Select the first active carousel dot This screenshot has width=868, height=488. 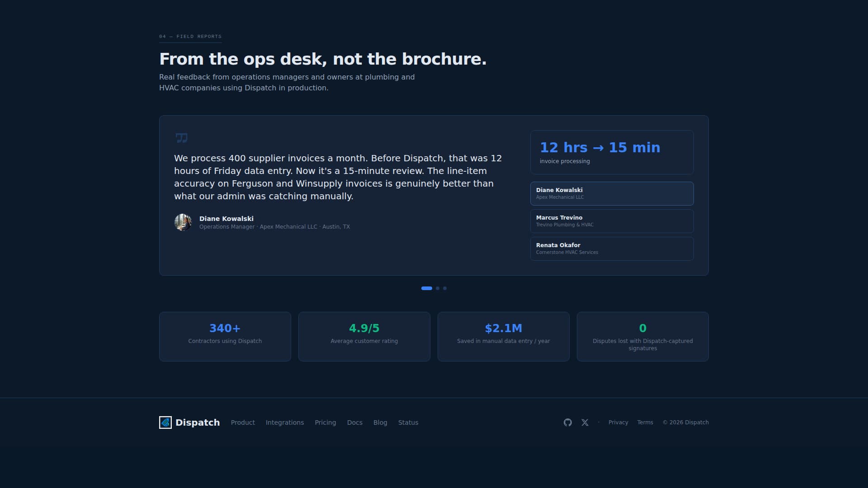pos(427,288)
